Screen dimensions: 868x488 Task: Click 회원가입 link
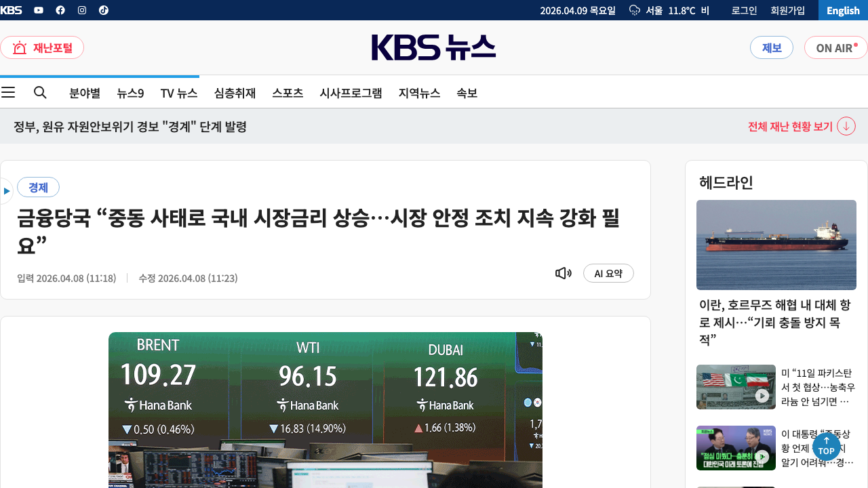(788, 10)
